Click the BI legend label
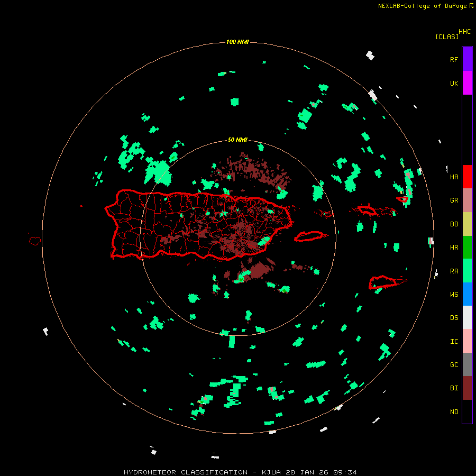Image resolution: width=476 pixels, height=476 pixels. click(x=454, y=388)
